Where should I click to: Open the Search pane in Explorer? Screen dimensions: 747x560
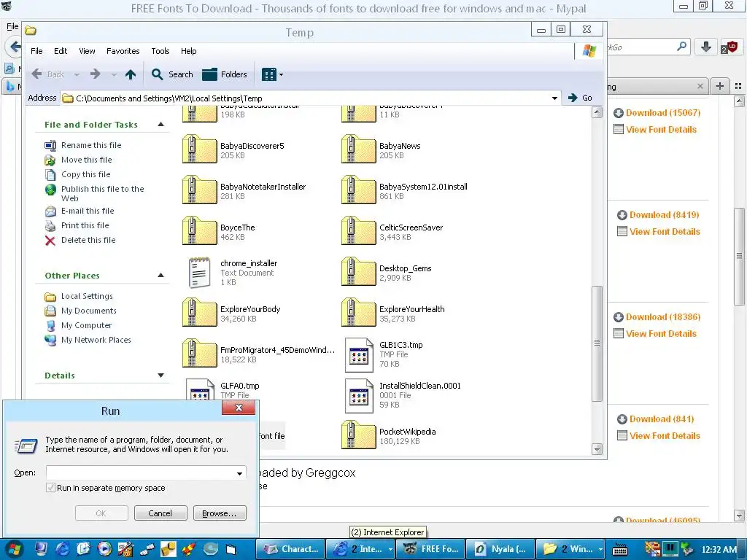tap(172, 74)
